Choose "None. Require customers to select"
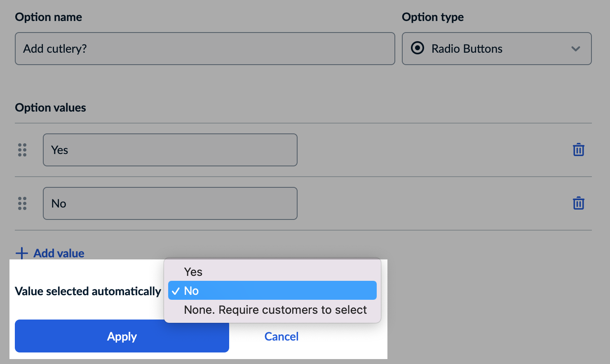The width and height of the screenshot is (610, 364). (x=274, y=310)
